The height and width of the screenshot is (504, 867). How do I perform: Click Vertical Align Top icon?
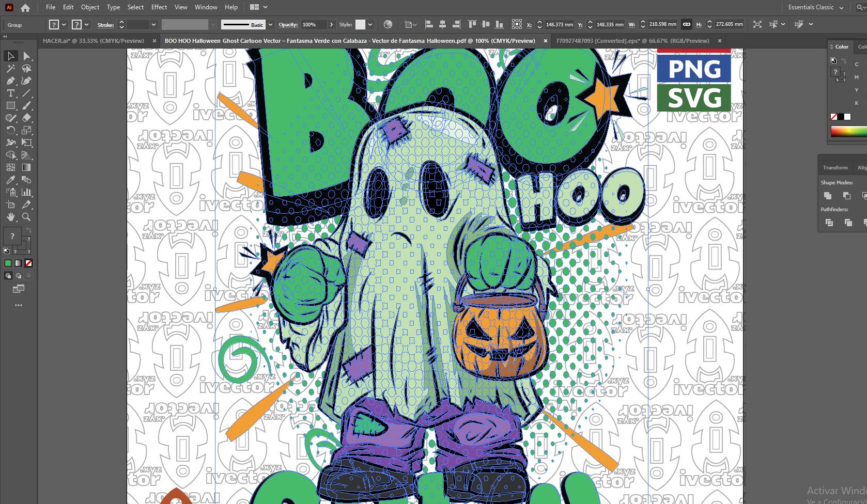tap(472, 24)
